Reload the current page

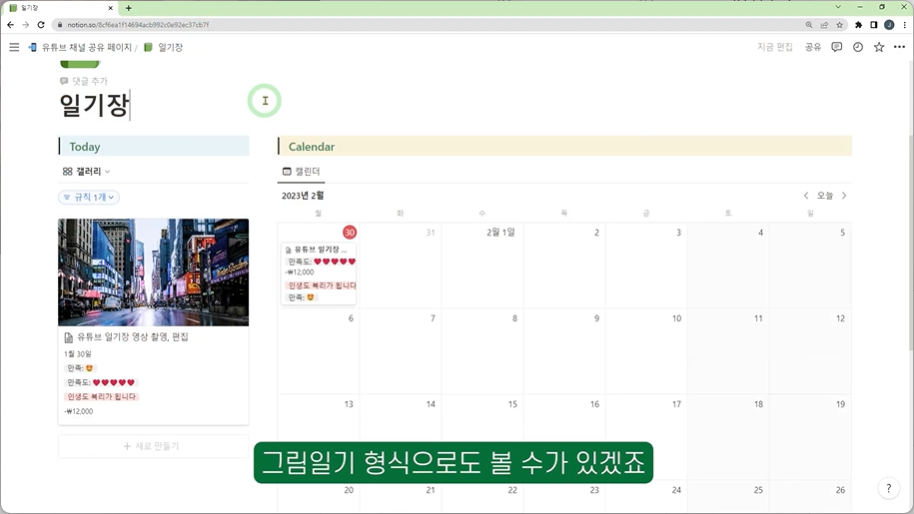point(41,24)
